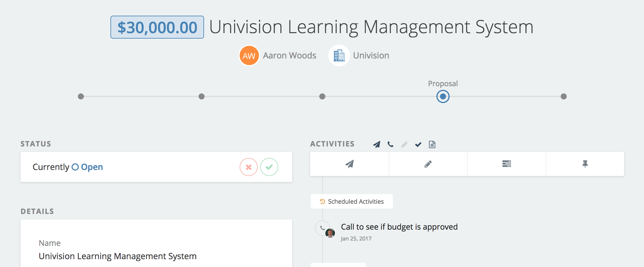Filter activities by paper plane icon
The height and width of the screenshot is (267, 644).
(377, 144)
